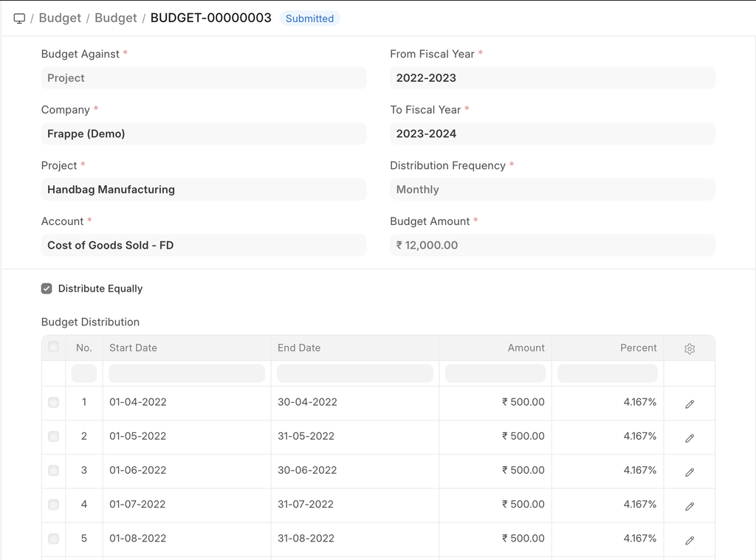Click the Amount column filter field

point(495,373)
